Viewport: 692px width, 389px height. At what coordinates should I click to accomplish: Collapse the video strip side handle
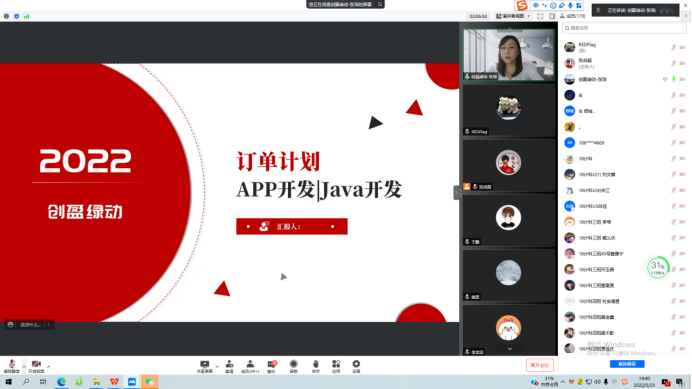[456, 193]
